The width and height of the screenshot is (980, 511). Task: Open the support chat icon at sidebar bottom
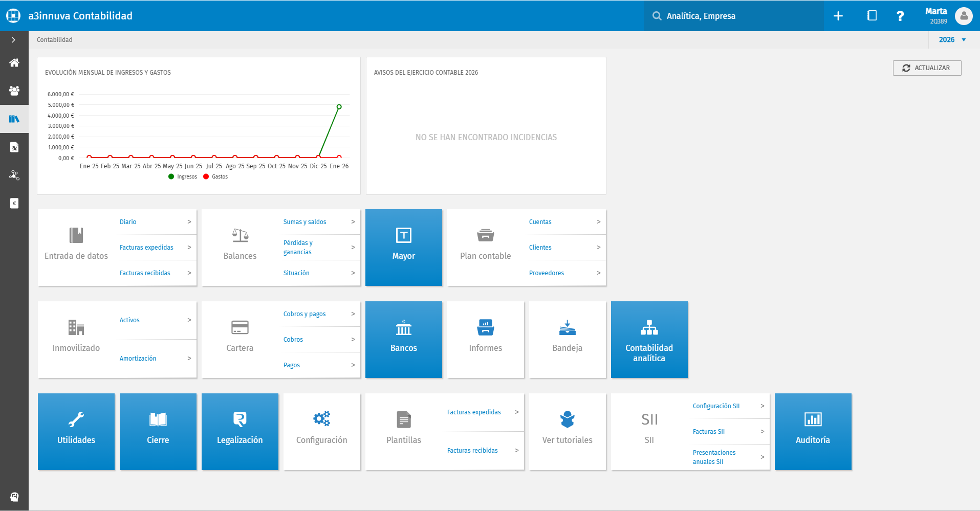click(14, 497)
